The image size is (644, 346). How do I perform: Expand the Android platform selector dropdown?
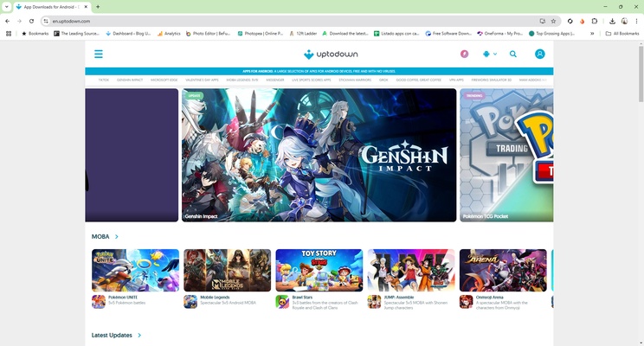[x=490, y=54]
